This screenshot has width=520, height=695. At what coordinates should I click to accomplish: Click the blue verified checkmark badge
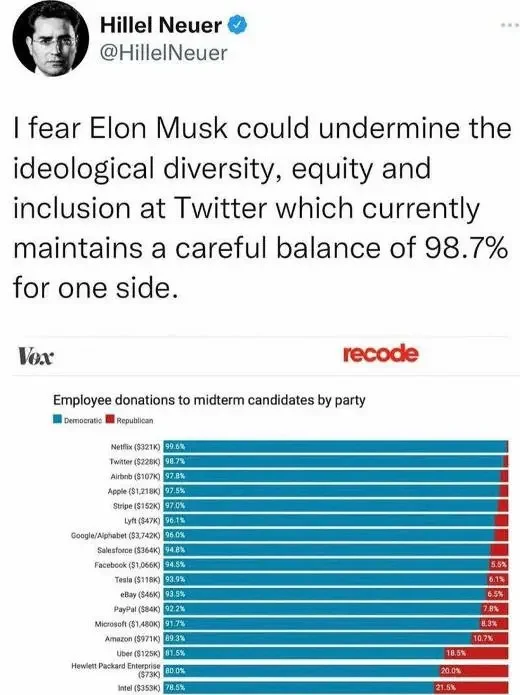pos(237,24)
